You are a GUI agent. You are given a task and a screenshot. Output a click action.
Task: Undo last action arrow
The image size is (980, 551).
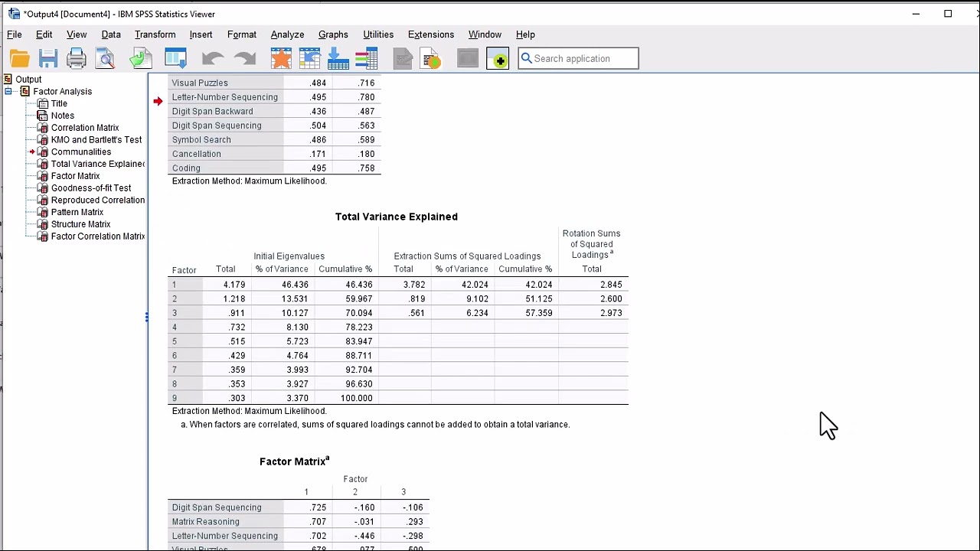212,58
